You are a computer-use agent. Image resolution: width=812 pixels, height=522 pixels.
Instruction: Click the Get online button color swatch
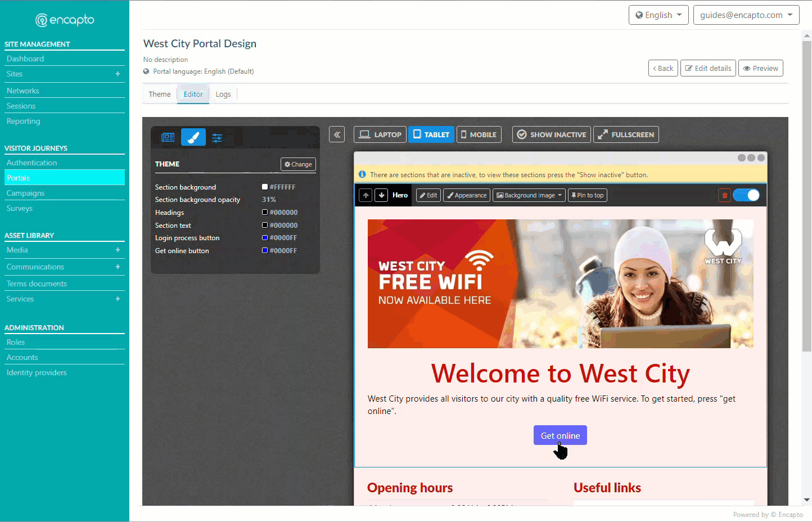[x=265, y=250]
